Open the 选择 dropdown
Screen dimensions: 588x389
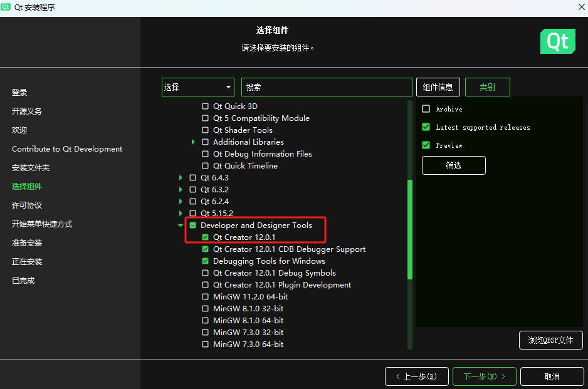click(x=198, y=87)
